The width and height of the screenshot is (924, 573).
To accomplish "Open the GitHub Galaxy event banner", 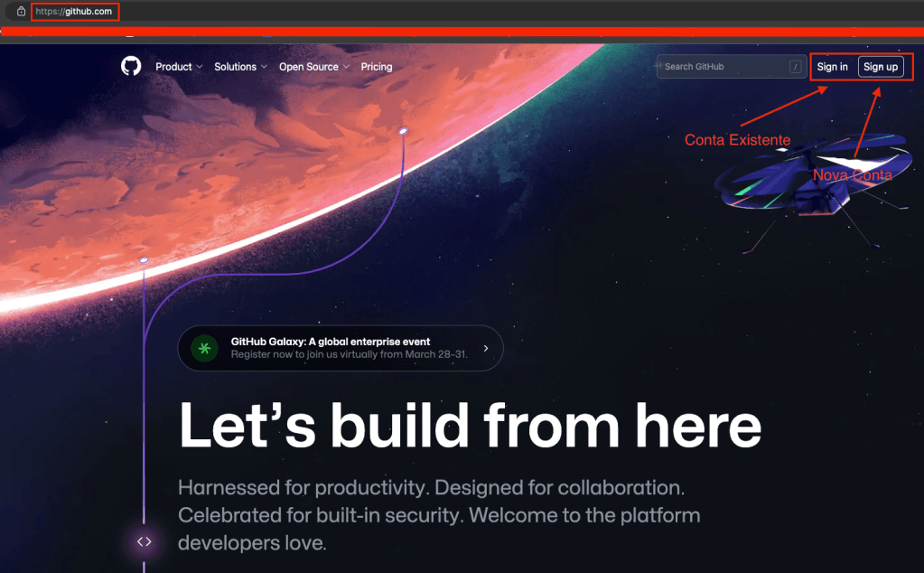I will click(340, 348).
